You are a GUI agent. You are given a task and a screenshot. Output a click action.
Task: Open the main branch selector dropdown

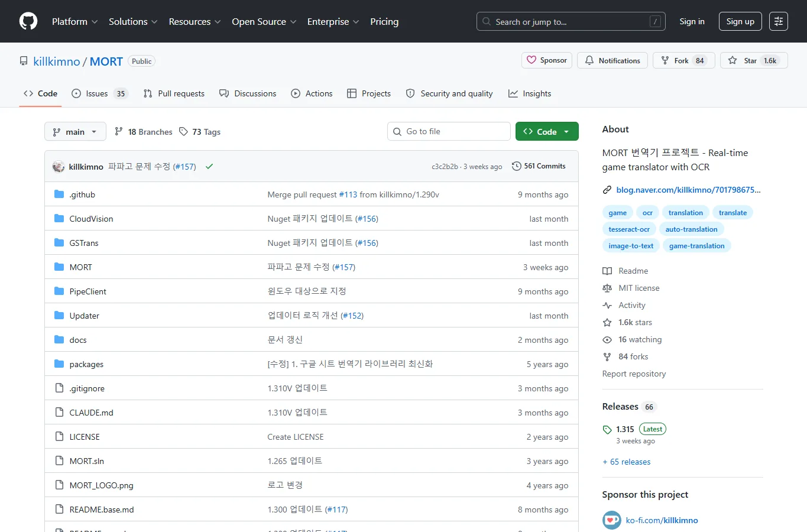tap(75, 131)
